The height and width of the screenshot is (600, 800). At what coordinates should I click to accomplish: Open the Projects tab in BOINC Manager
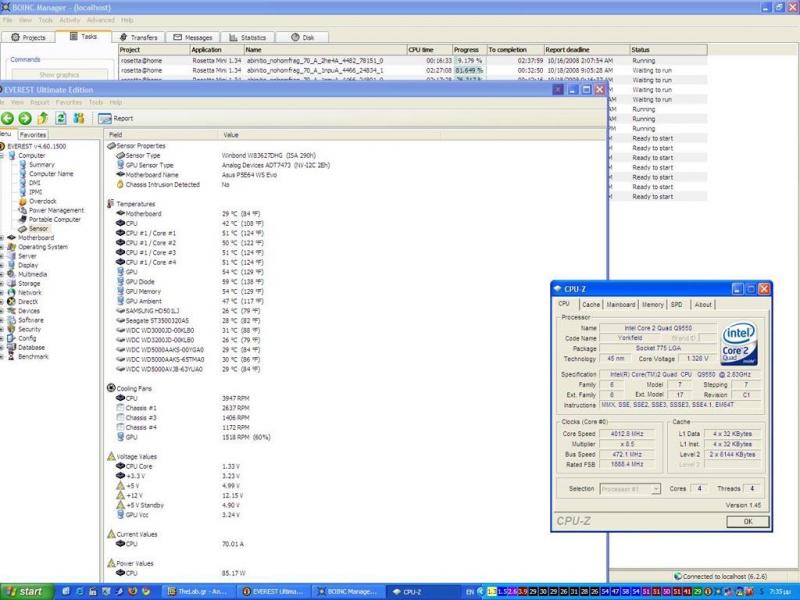tap(28, 37)
